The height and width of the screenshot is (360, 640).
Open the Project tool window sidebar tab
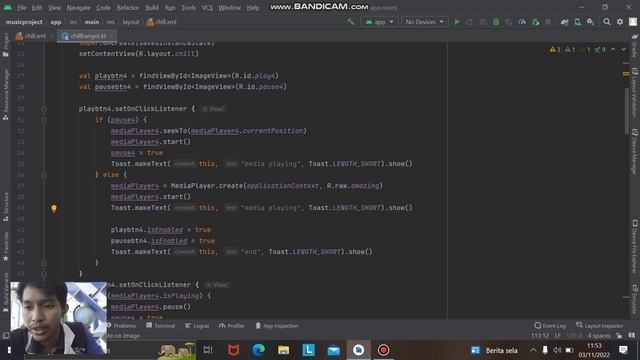pyautogui.click(x=5, y=45)
